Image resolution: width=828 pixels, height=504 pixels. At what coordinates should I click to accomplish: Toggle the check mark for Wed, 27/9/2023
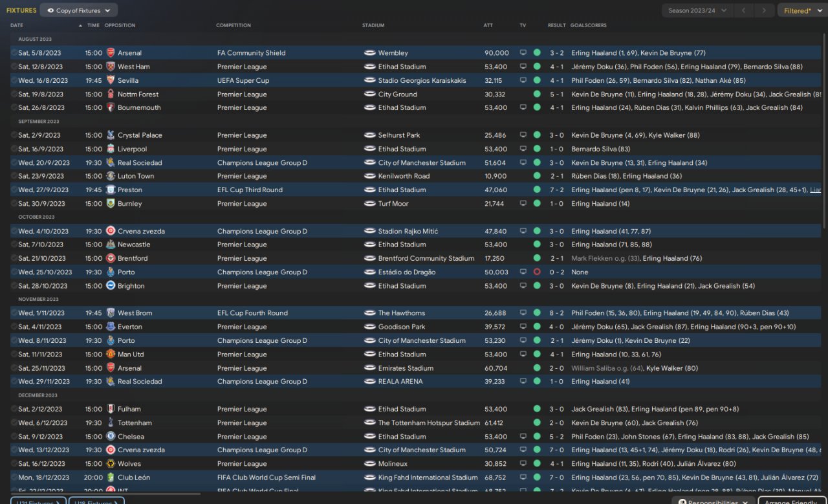(14, 190)
